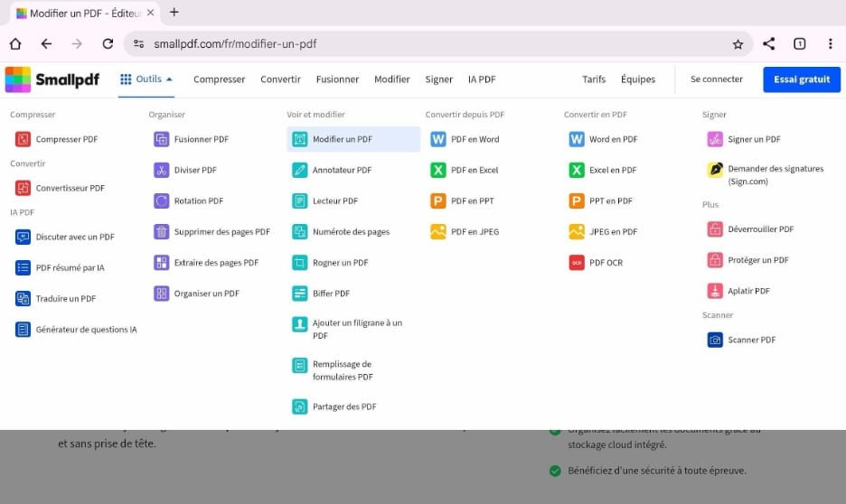Choose the Modifier un PDF highlighted entry
The height and width of the screenshot is (504, 846).
pyautogui.click(x=353, y=139)
